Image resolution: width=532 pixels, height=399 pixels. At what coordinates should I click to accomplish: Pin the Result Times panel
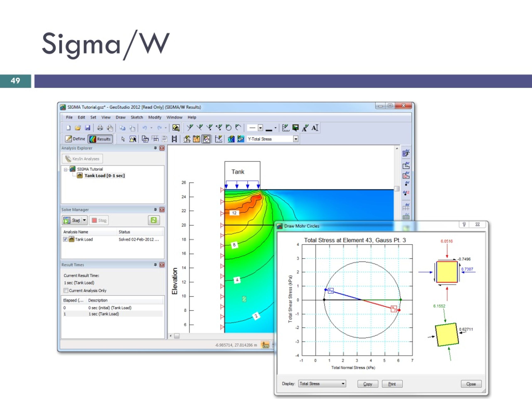click(155, 265)
